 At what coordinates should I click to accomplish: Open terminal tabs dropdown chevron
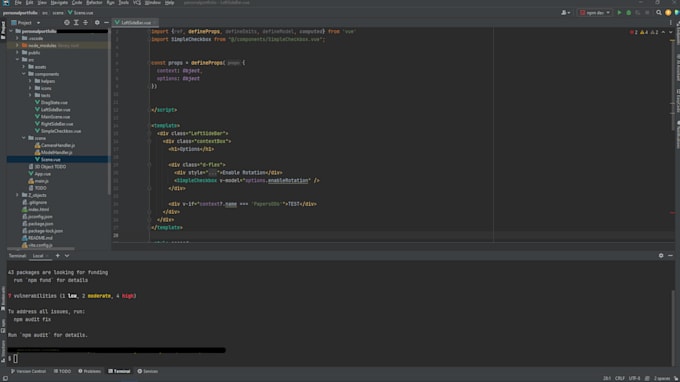(x=67, y=256)
